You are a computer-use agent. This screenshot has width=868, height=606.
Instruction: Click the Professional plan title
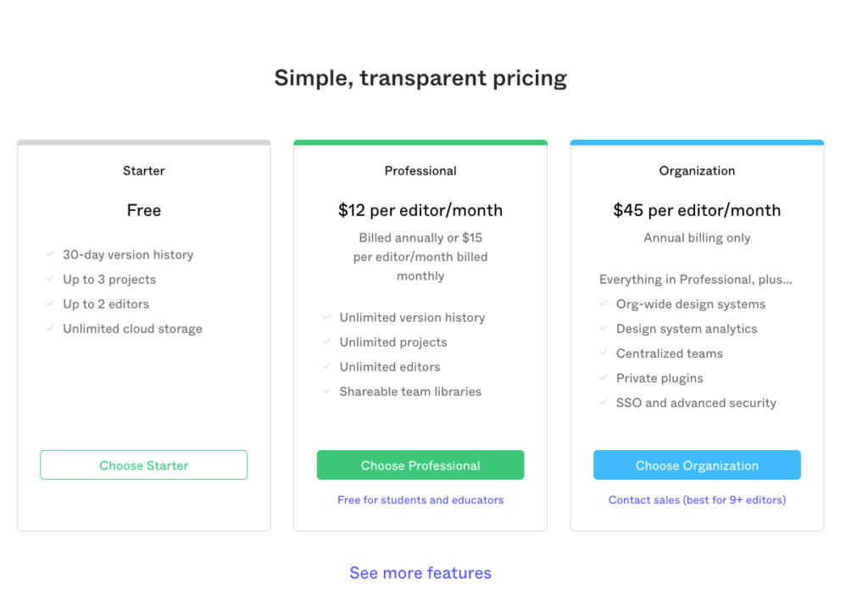(x=420, y=170)
